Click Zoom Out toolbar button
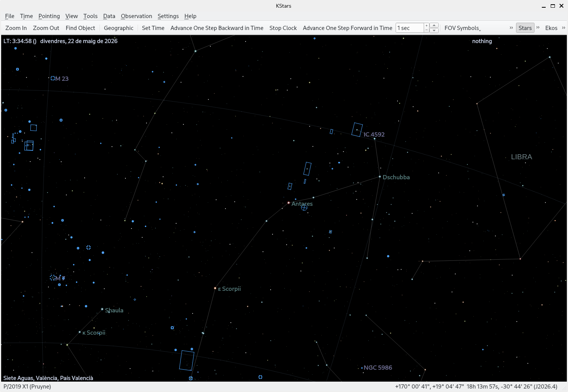Screen dimensions: 568x392 click(46, 28)
